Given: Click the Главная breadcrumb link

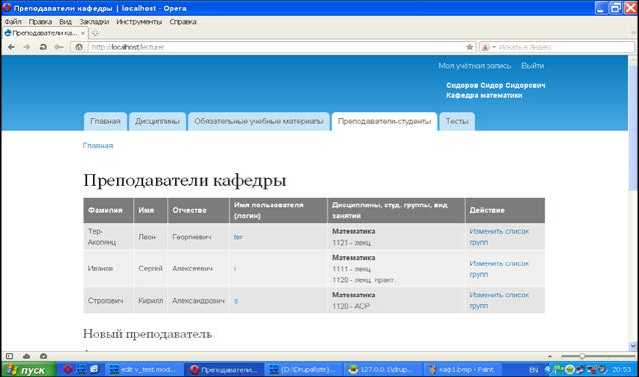Looking at the screenshot, I should click(98, 146).
